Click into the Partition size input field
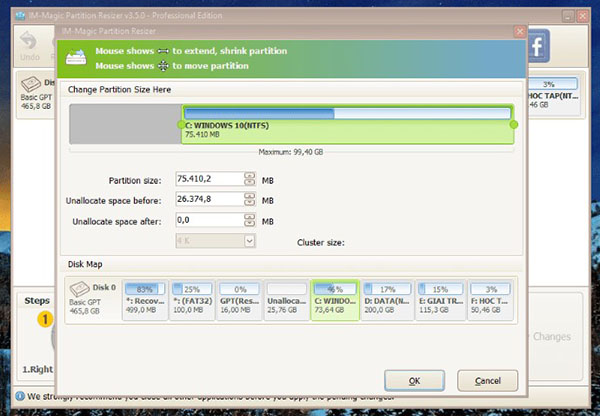This screenshot has height=416, width=600. pyautogui.click(x=207, y=180)
